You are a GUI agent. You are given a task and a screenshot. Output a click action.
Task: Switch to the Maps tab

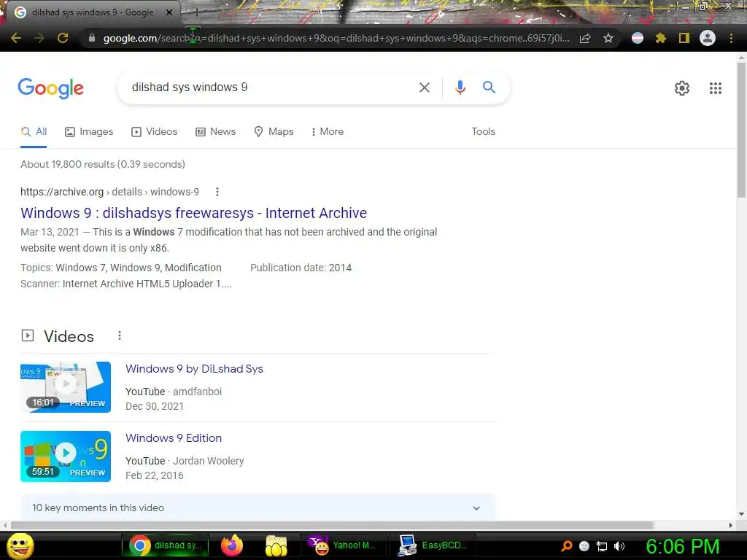(x=274, y=132)
